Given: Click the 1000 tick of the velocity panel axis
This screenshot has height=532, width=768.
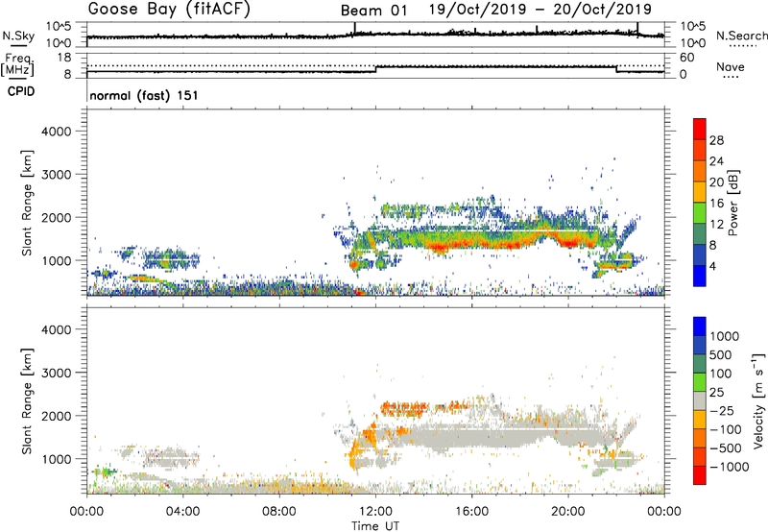Looking at the screenshot, I should (56, 459).
